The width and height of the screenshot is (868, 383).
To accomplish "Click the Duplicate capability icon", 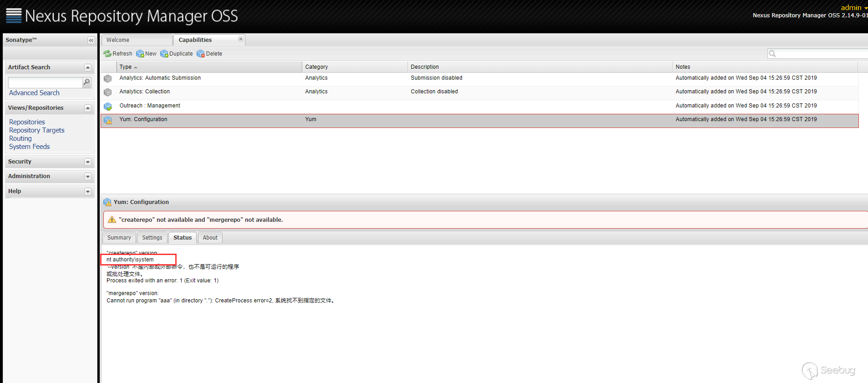I will click(164, 54).
